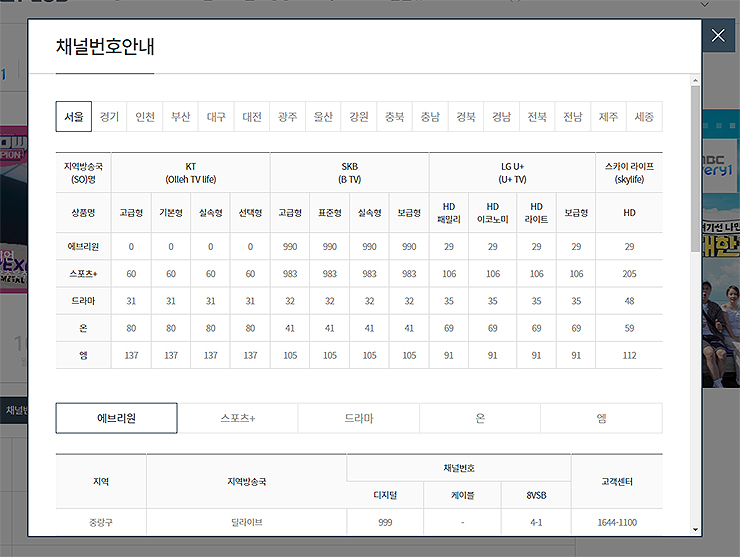Viewport: 740px width, 557px height.
Task: Click the 중랑구 region cell
Action: (x=101, y=522)
